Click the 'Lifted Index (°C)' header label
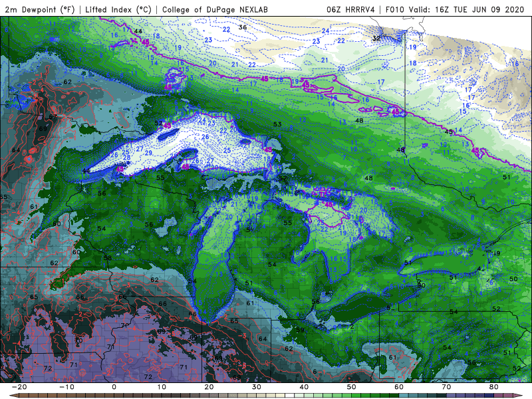 [x=118, y=9]
